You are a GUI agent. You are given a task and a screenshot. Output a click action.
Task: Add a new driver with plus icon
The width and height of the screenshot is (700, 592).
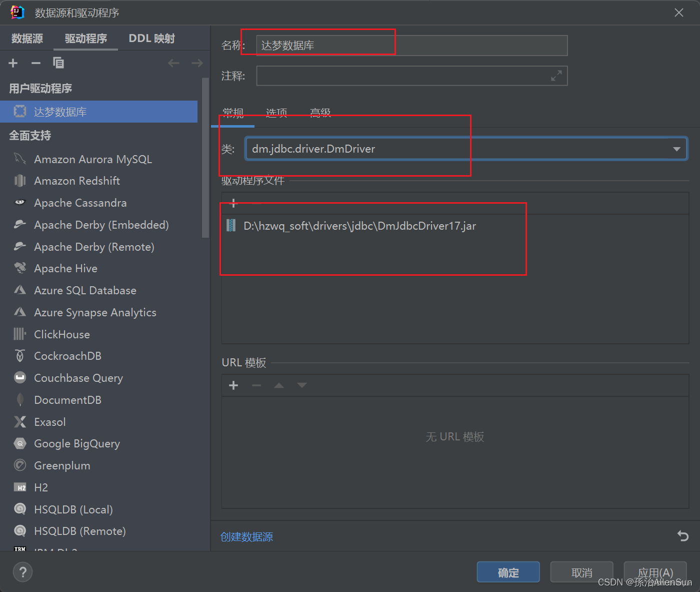tap(13, 63)
